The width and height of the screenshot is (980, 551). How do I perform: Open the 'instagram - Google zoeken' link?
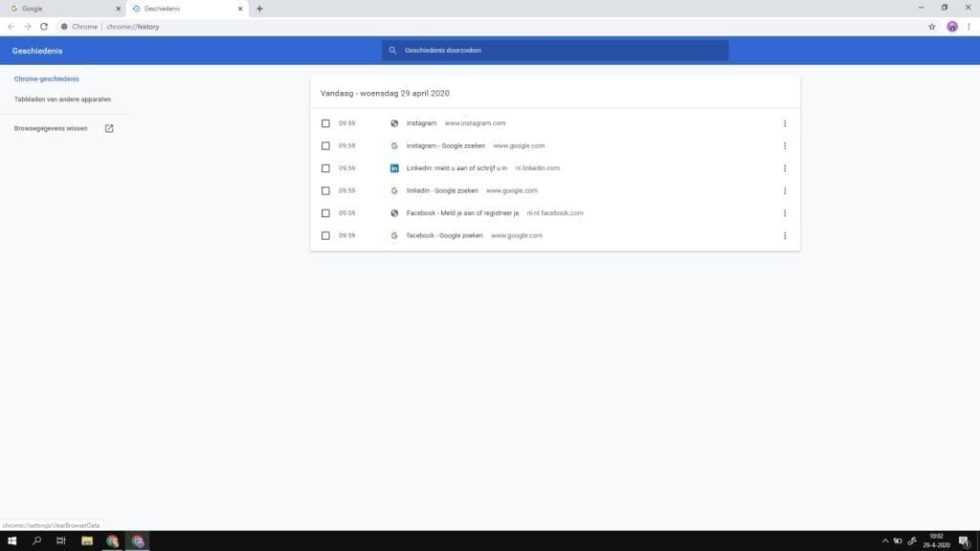coord(446,146)
